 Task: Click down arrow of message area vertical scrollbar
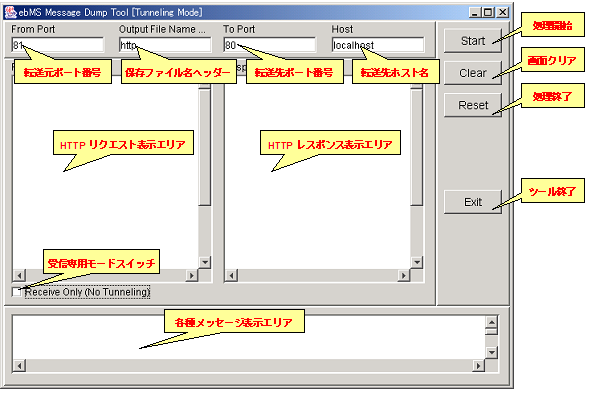click(491, 352)
